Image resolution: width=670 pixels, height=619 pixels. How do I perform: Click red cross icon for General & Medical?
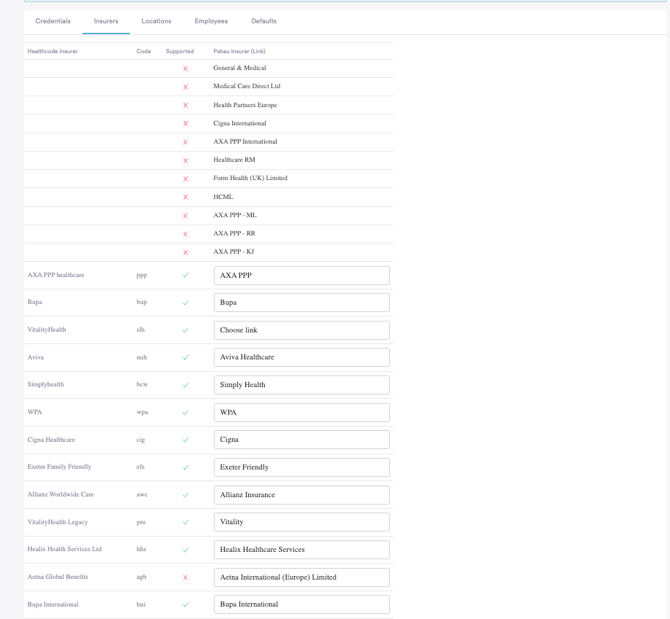185,69
